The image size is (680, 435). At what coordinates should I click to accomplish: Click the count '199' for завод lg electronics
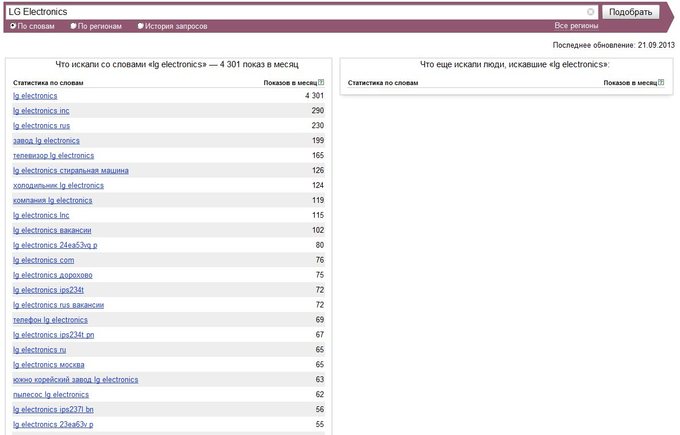coord(318,141)
